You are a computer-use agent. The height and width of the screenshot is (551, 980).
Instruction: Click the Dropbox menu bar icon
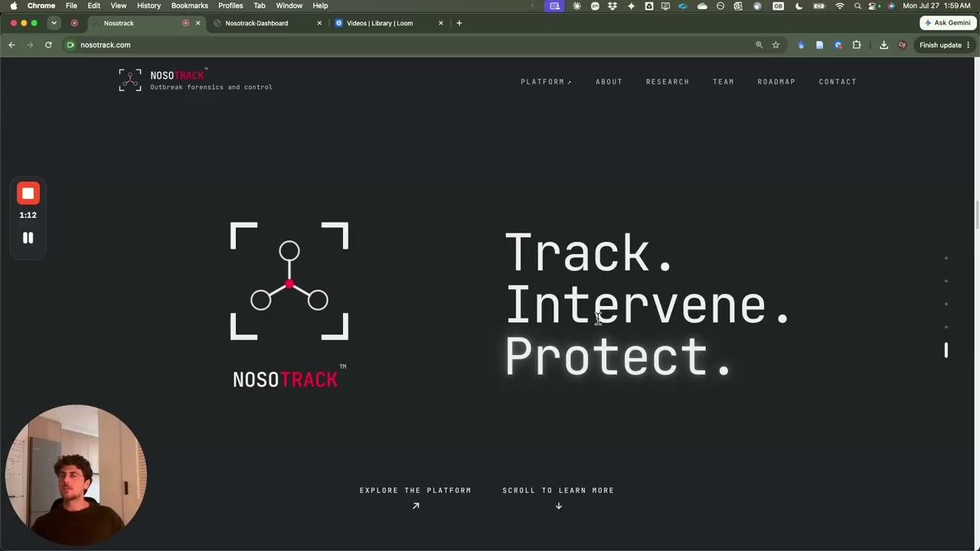click(x=612, y=5)
